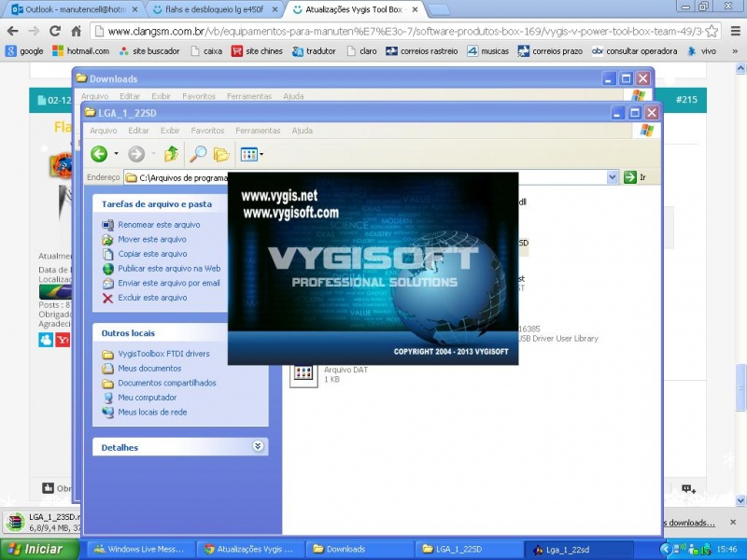The width and height of the screenshot is (747, 560).
Task: Open the vivo bookmark
Action: tap(702, 51)
